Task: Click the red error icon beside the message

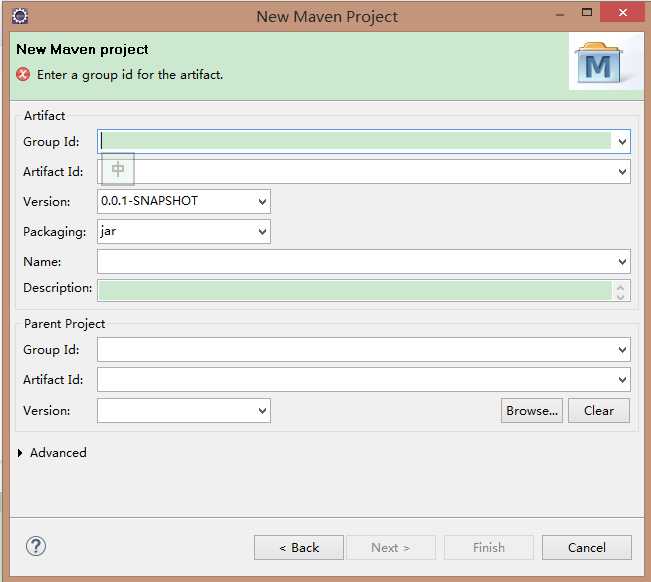Action: (23, 74)
